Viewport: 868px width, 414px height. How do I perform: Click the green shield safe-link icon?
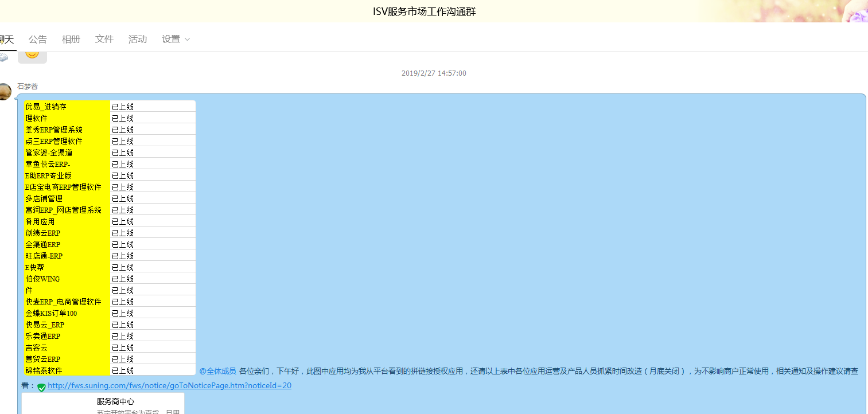pos(42,387)
